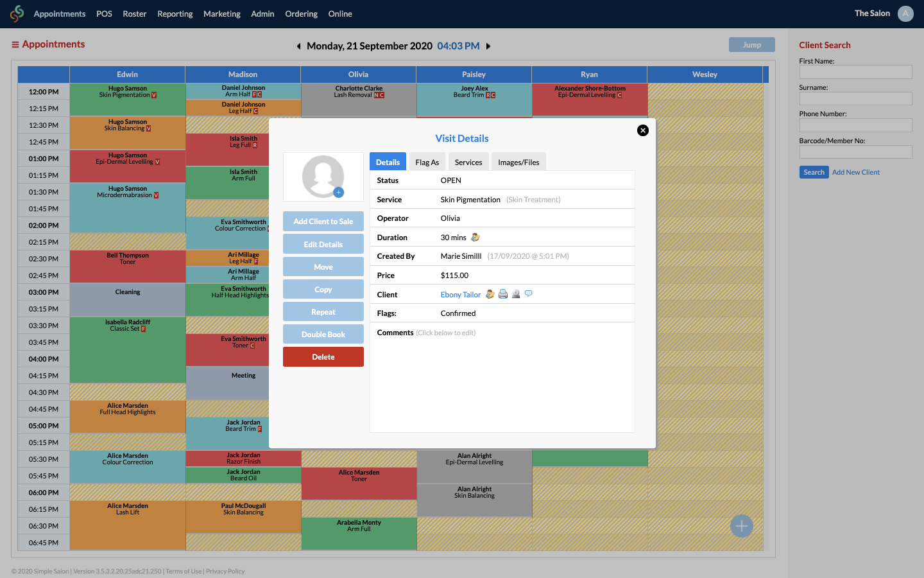Click the webcam icon in Client row
Viewport: 924px width, 578px height.
click(516, 294)
